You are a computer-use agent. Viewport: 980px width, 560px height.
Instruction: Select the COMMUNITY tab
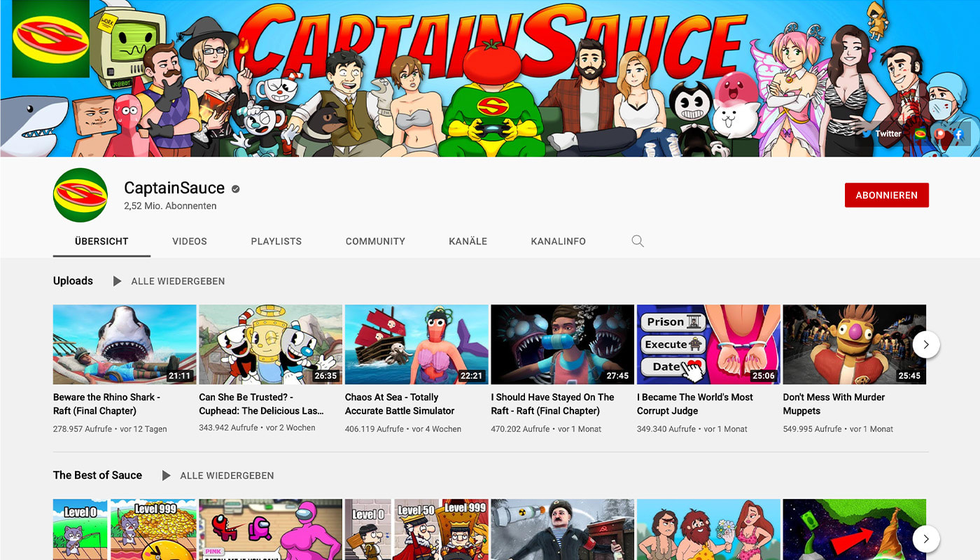375,241
